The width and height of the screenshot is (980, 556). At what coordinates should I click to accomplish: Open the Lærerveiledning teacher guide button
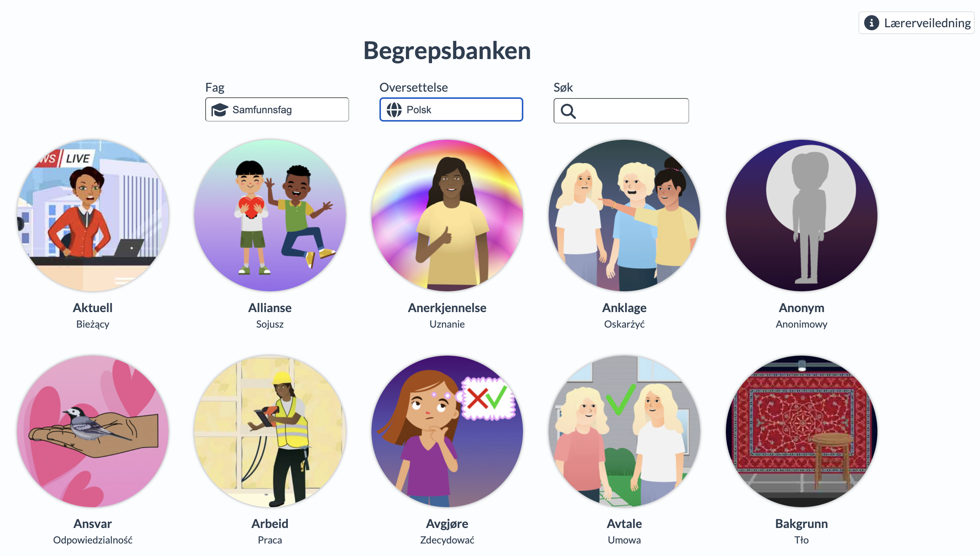[x=916, y=23]
